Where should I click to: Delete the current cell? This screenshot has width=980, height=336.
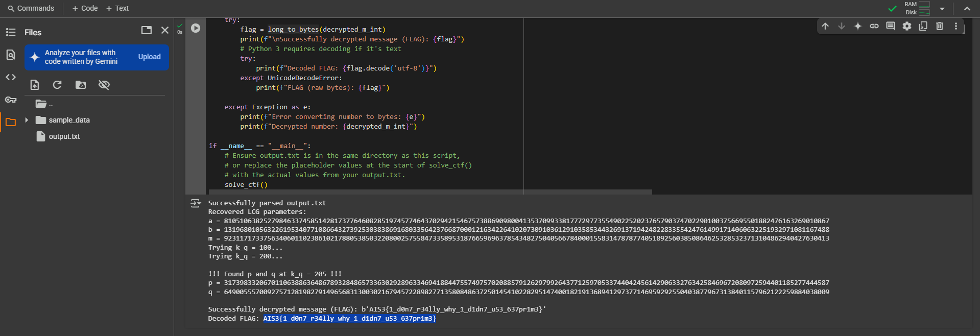[939, 26]
